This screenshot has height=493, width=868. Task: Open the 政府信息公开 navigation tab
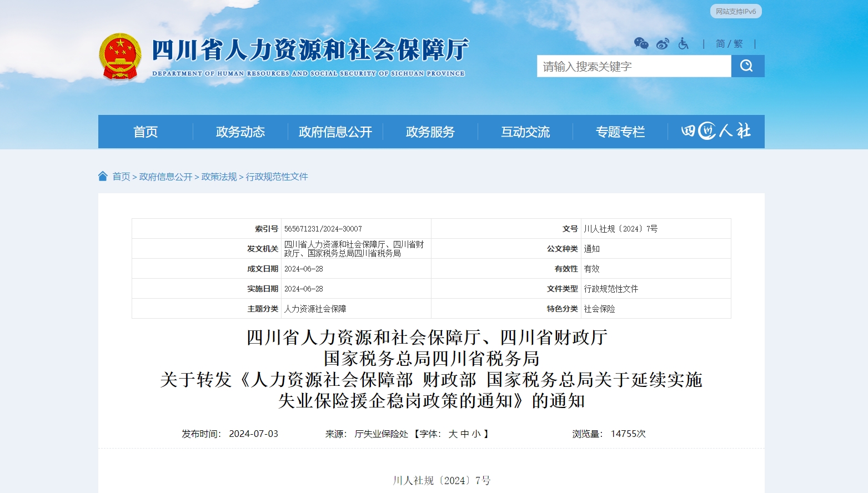pyautogui.click(x=335, y=132)
